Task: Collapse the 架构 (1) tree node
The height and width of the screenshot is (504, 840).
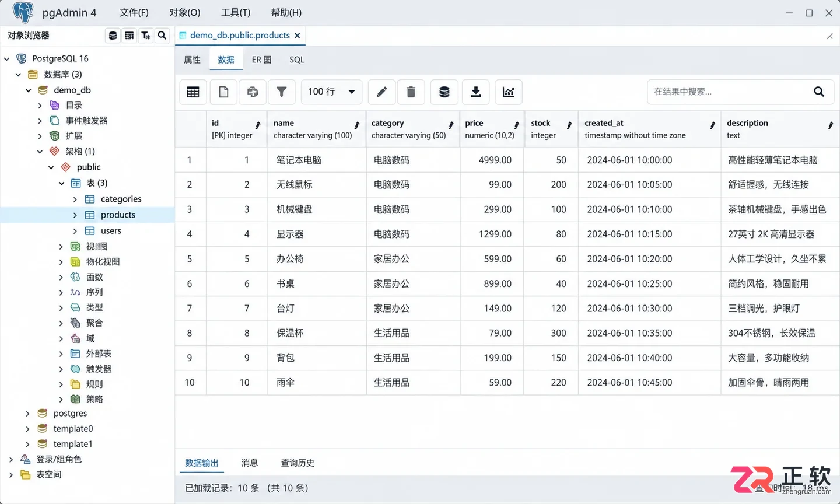Action: click(x=40, y=152)
